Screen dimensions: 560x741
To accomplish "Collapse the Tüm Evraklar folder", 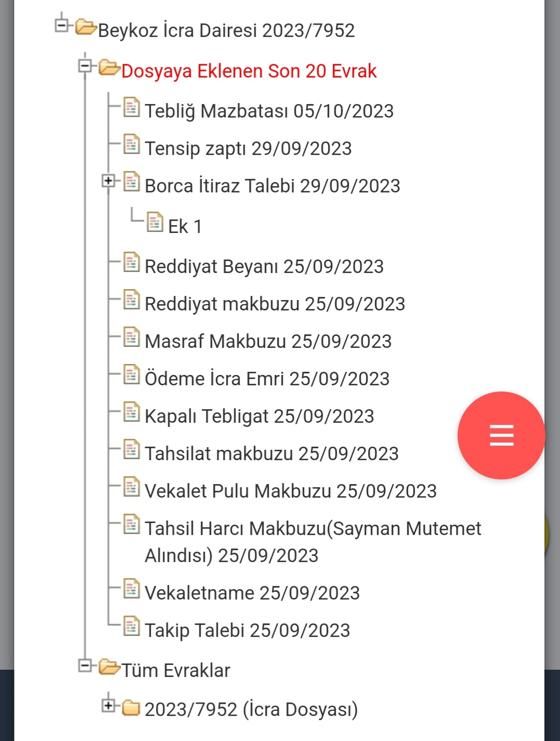I will [85, 665].
